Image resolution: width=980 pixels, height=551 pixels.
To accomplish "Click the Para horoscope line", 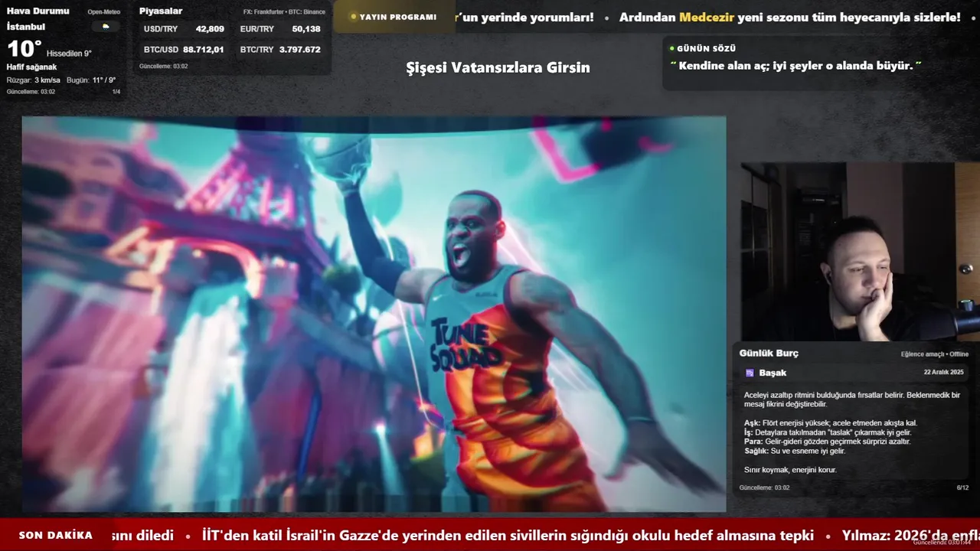I will tap(828, 442).
